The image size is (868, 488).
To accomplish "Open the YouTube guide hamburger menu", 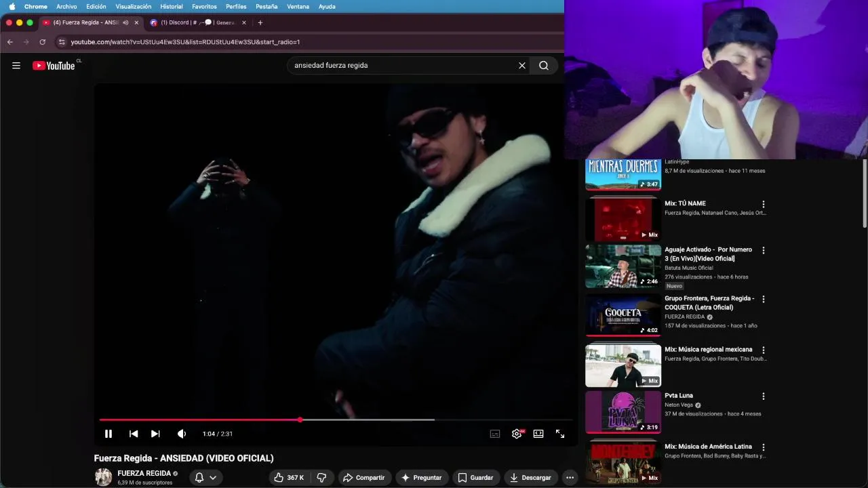I will click(16, 66).
